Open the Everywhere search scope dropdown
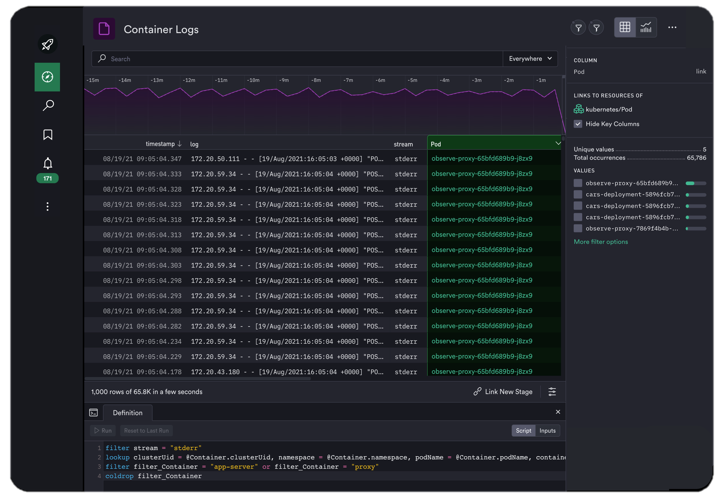Screen dimensions: 720x499 coord(530,59)
